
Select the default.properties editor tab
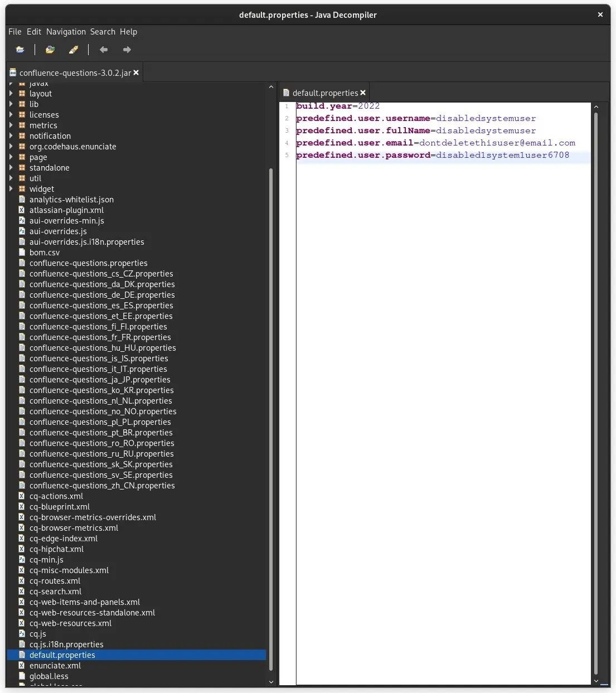click(325, 93)
